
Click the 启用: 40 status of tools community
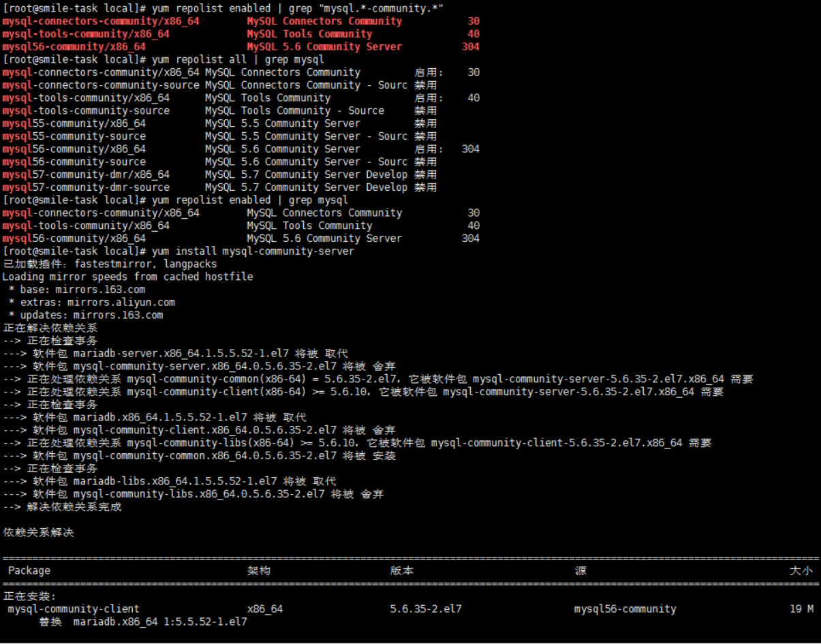(x=447, y=97)
